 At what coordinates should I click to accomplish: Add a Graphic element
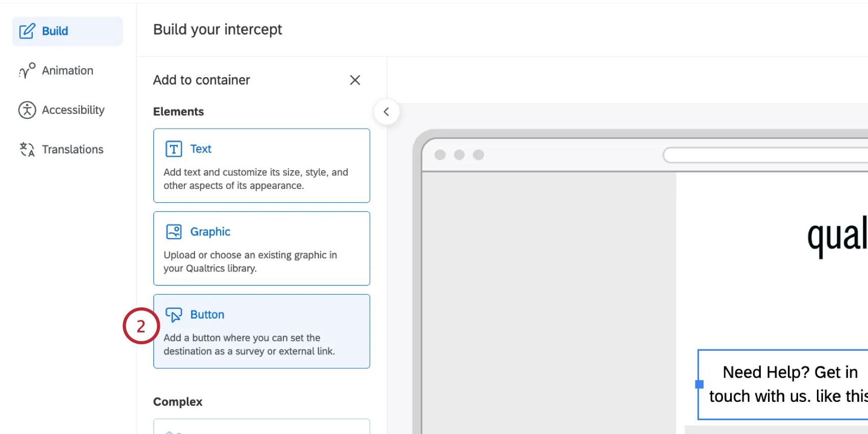click(x=261, y=248)
